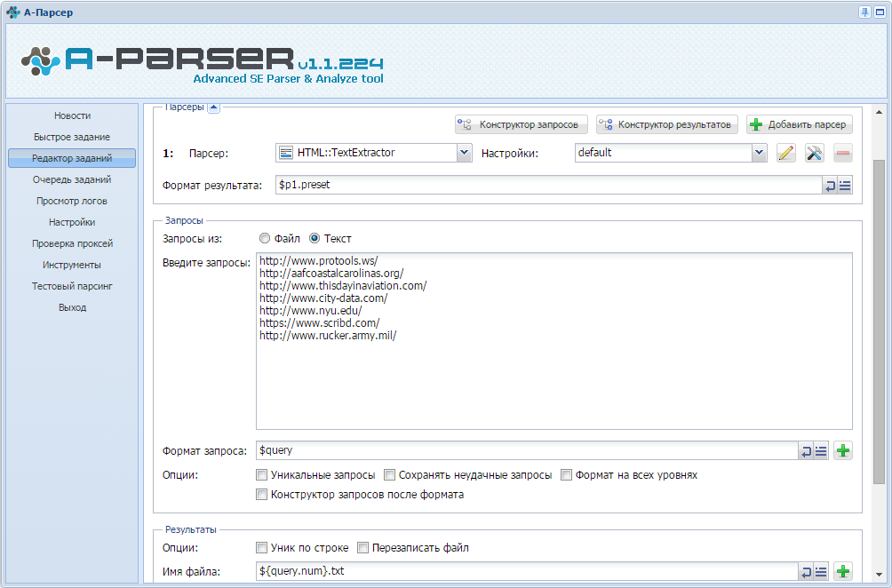Click the http://www.nyu.edu/ query line
The height and width of the screenshot is (588, 892).
(311, 311)
